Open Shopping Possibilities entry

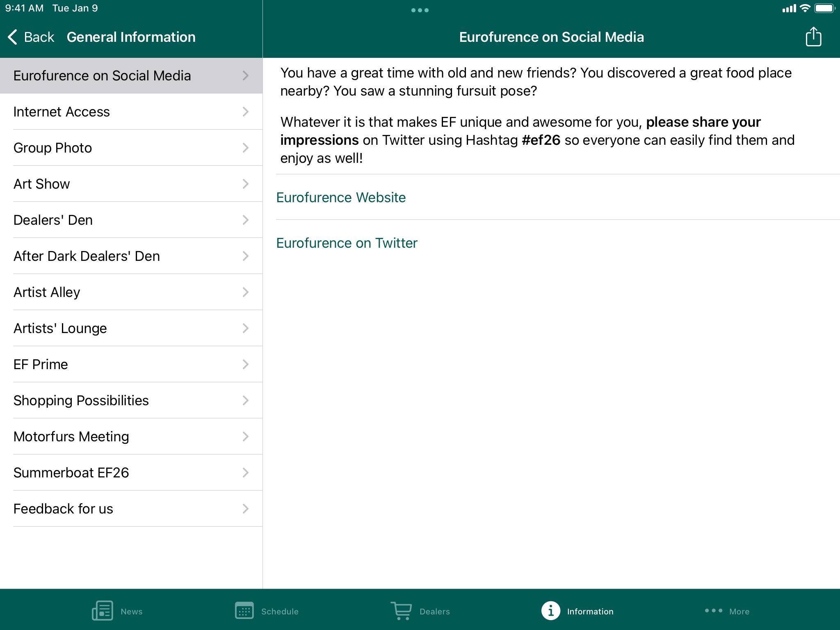pos(131,400)
